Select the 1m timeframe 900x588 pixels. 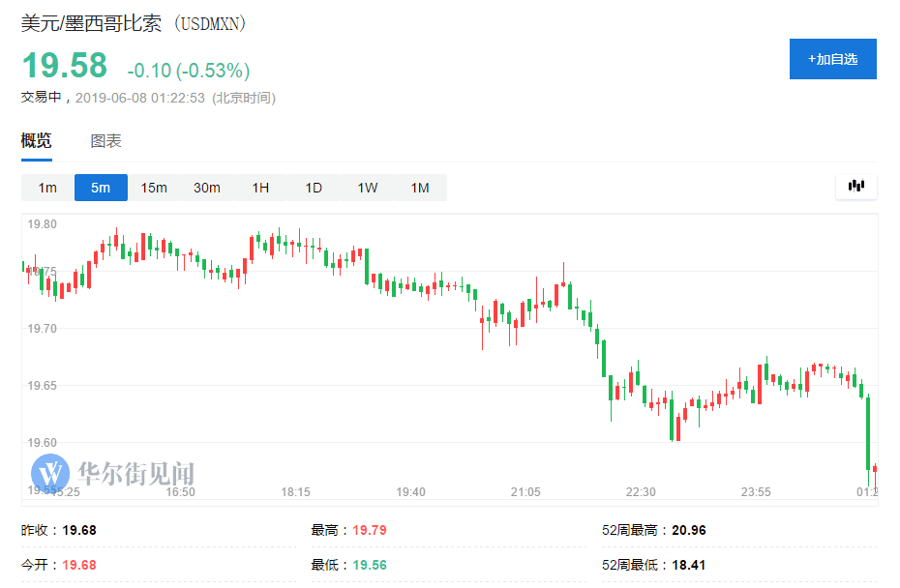pos(47,188)
